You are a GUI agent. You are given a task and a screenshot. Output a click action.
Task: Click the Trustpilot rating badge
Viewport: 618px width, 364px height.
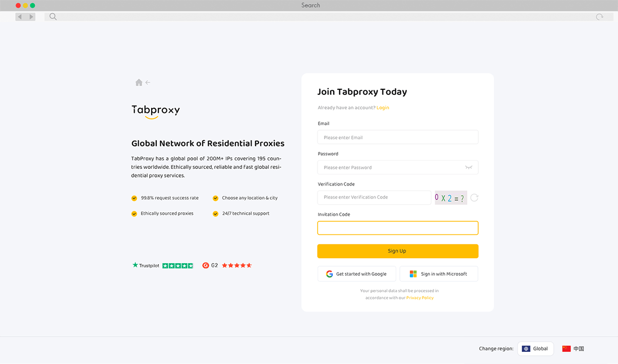(x=163, y=266)
